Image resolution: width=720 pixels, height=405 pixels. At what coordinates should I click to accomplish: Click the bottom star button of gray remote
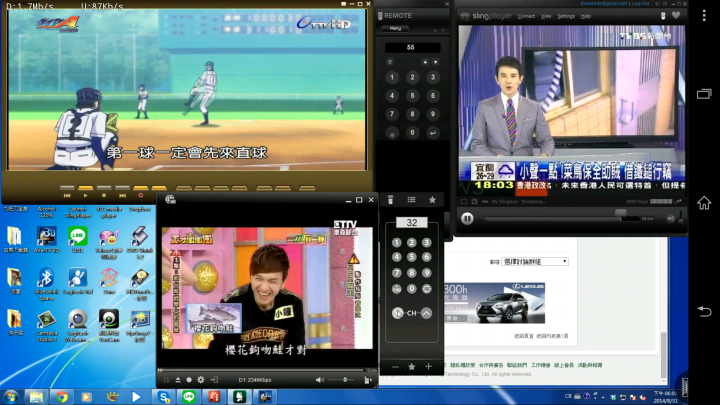point(411,366)
